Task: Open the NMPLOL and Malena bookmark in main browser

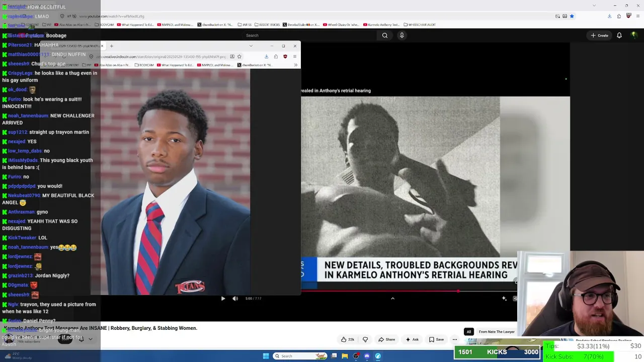Action: click(x=176, y=25)
